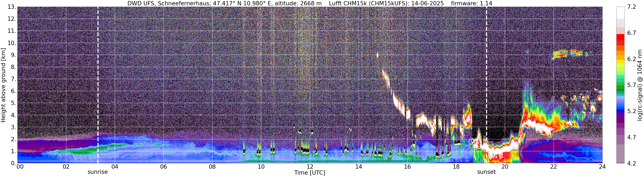The height and width of the screenshot is (177, 644).
Task: Click the "02" time axis tick label
Action: point(66,167)
